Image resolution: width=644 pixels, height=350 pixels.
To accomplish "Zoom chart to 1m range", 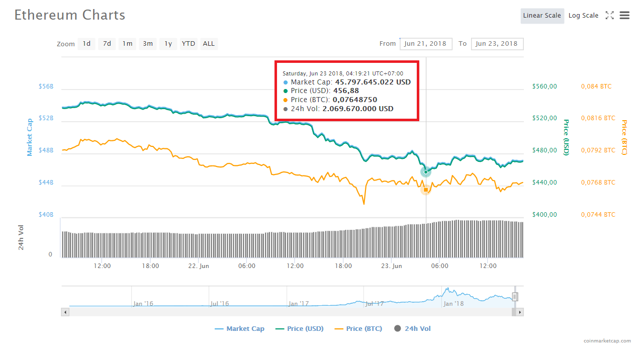I will point(128,44).
